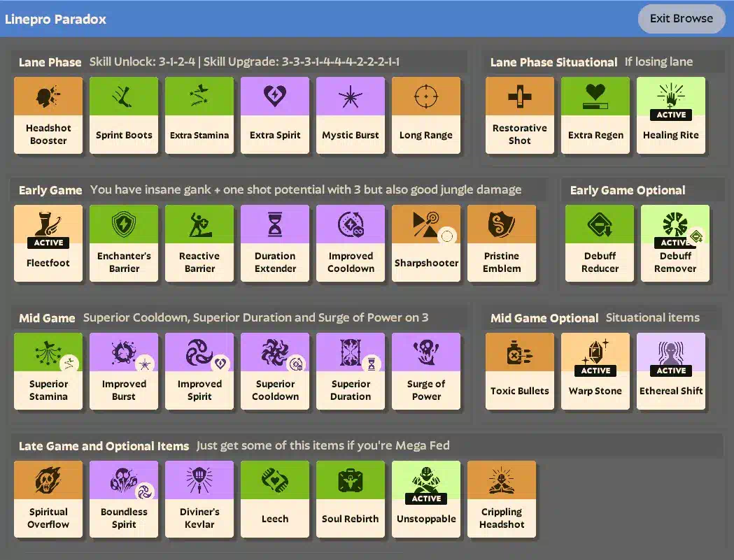The height and width of the screenshot is (560, 734).
Task: Choose the Extra Regen item
Action: point(595,115)
